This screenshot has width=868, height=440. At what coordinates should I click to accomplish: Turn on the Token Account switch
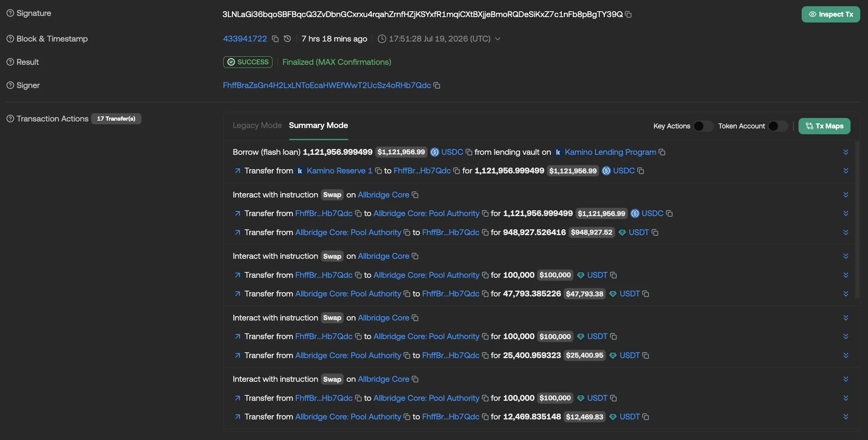[x=778, y=126]
